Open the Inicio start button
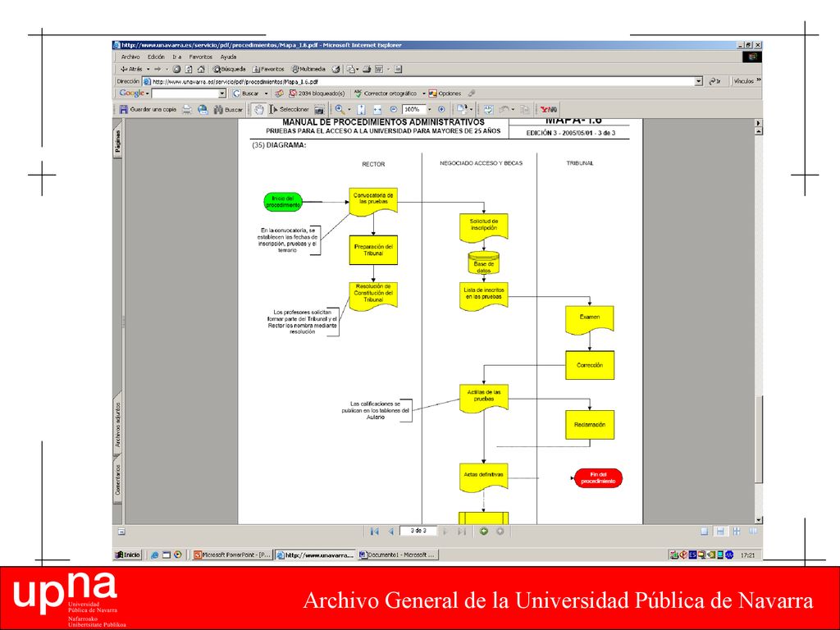Screen dimensions: 840x630 coord(127,555)
